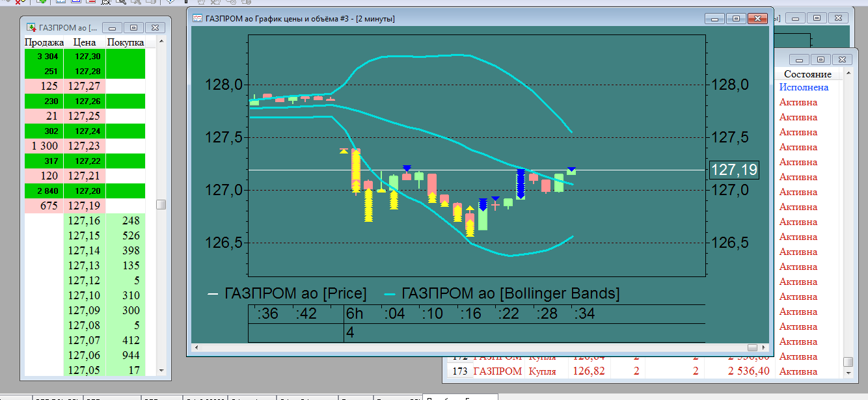The height and width of the screenshot is (400, 868).
Task: Click the 127,13 bid price cell
Action: coord(85,265)
